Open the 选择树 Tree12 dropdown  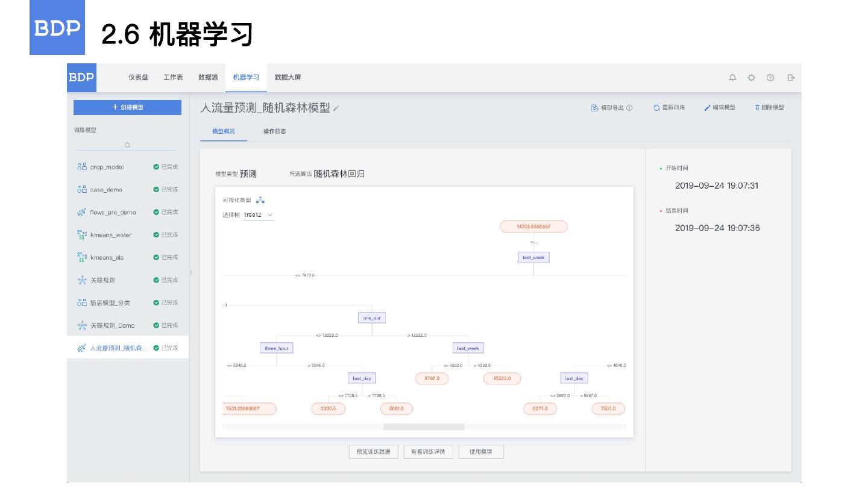(x=259, y=215)
